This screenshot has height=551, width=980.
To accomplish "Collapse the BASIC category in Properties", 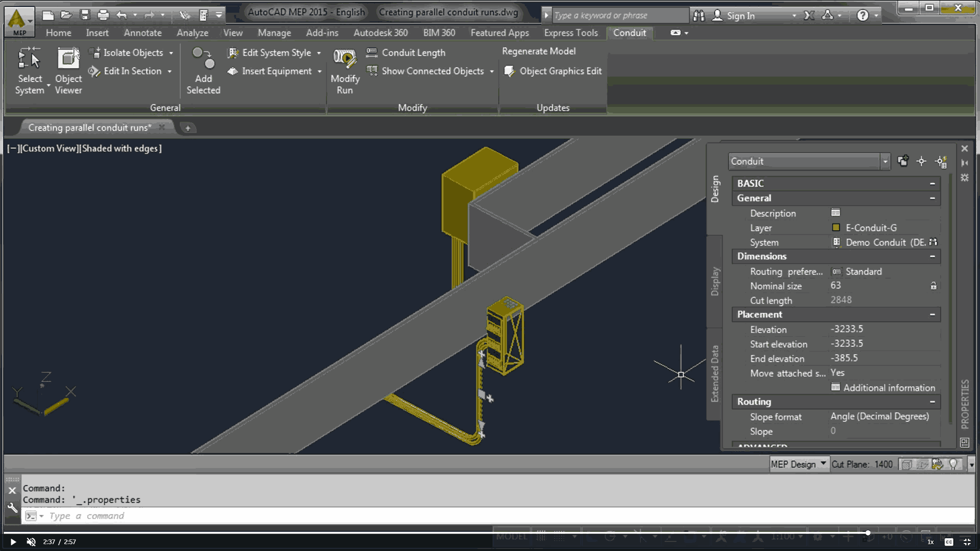I will click(x=932, y=183).
